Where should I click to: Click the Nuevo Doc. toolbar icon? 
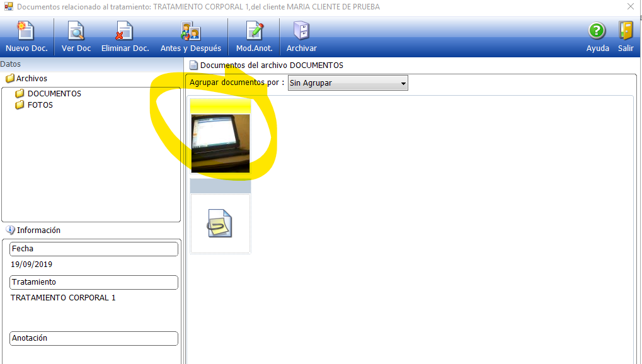pos(26,31)
